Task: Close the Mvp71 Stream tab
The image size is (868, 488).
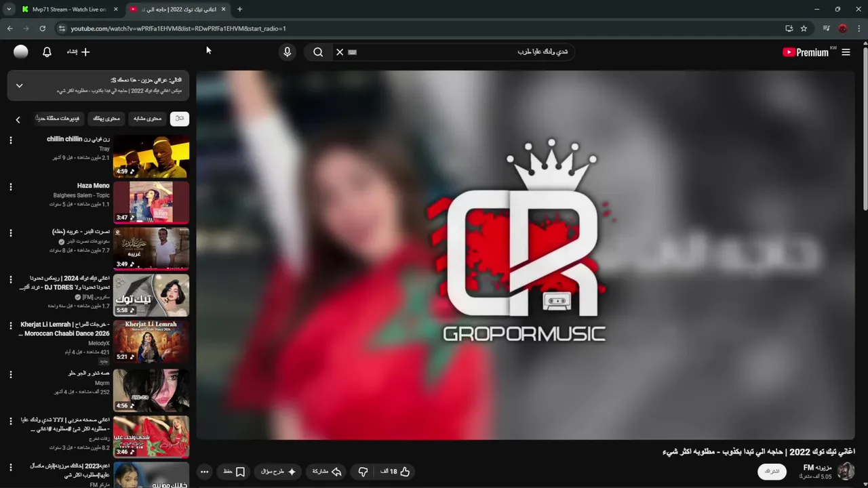Action: tap(115, 9)
